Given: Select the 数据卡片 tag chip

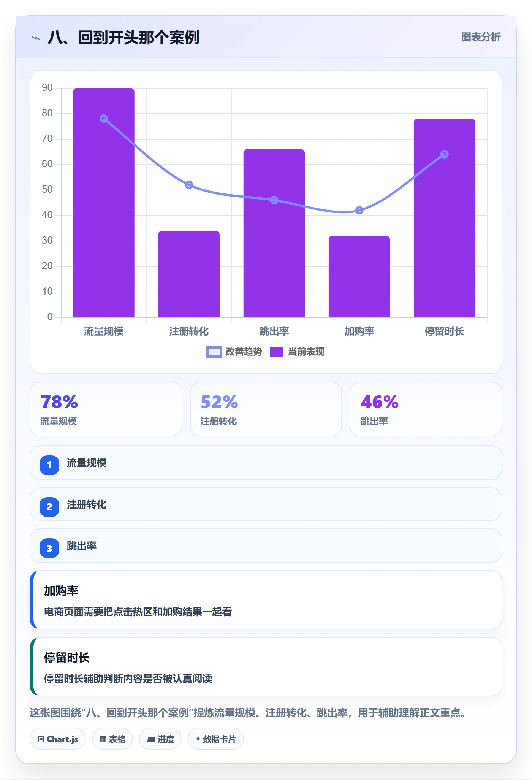Looking at the screenshot, I should coord(216,739).
